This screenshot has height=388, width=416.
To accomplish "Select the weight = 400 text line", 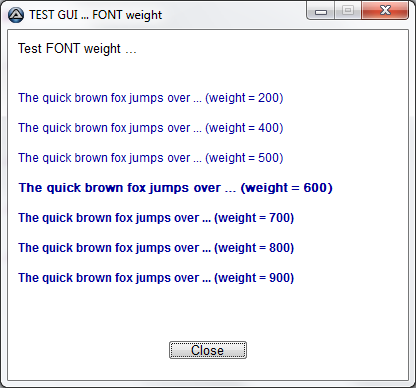I will tap(151, 128).
